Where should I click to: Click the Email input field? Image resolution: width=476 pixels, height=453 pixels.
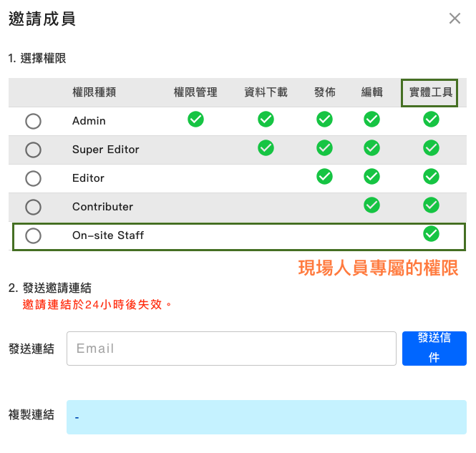coord(231,349)
